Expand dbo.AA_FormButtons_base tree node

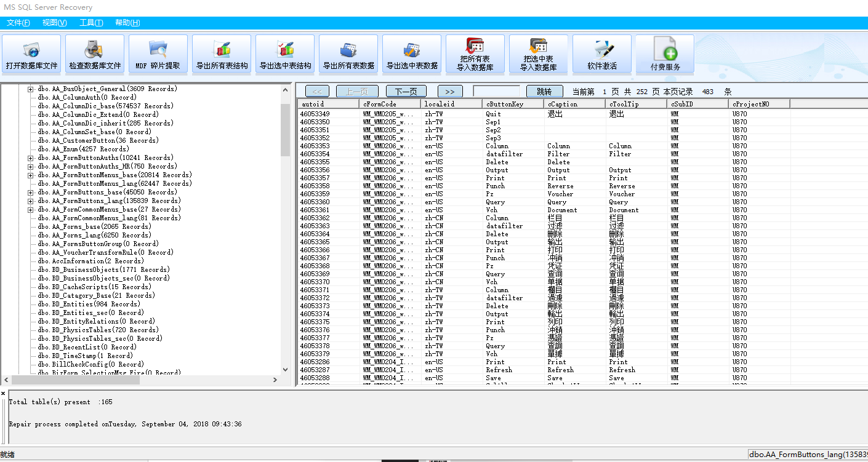[31, 192]
